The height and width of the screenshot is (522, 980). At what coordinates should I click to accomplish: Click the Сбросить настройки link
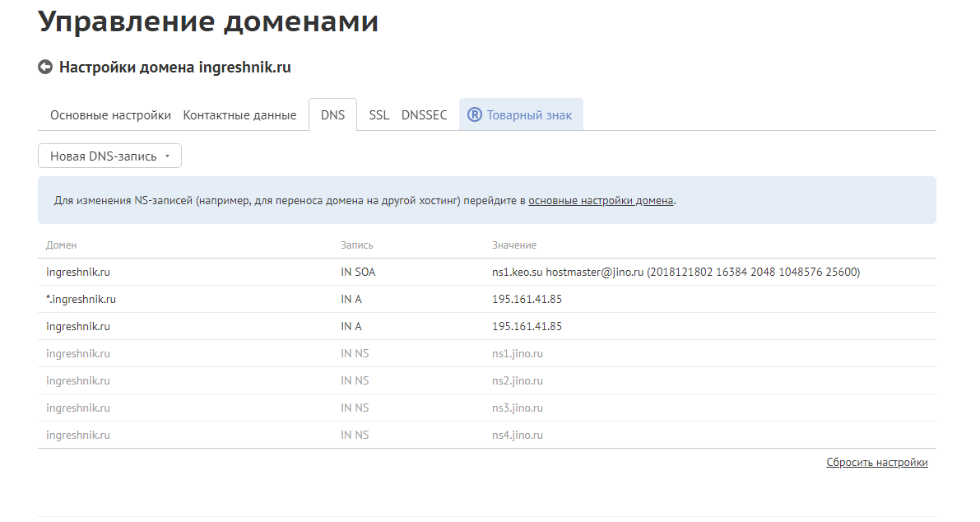tap(876, 463)
